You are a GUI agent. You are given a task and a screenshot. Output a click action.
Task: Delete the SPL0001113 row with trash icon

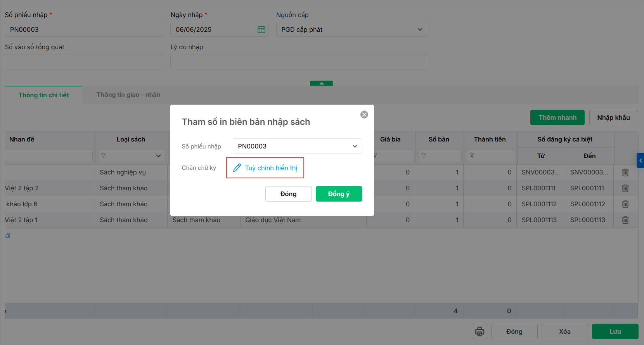click(x=625, y=220)
